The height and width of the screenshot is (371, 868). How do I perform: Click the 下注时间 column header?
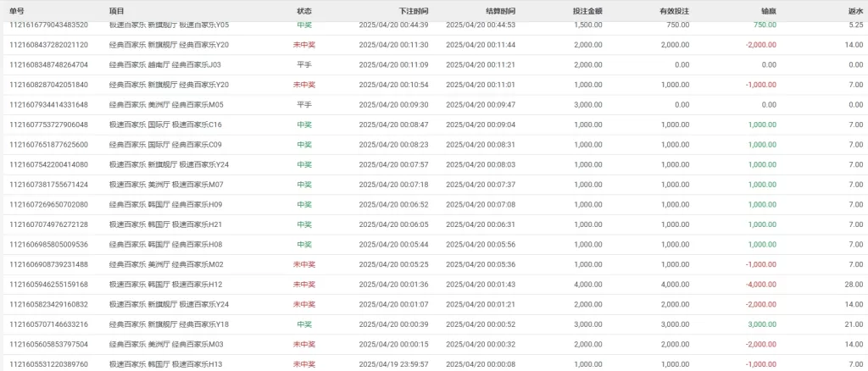coord(413,11)
